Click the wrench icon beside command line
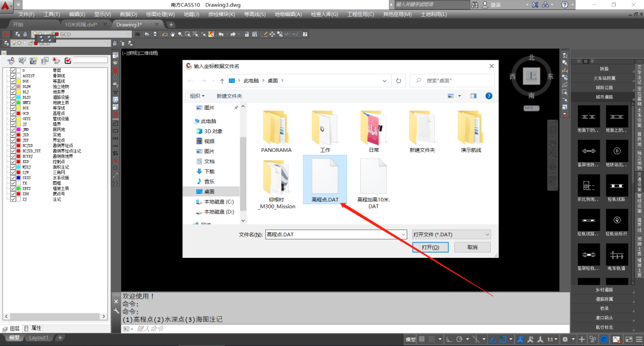Screen dimensions: 644x346 (116, 311)
